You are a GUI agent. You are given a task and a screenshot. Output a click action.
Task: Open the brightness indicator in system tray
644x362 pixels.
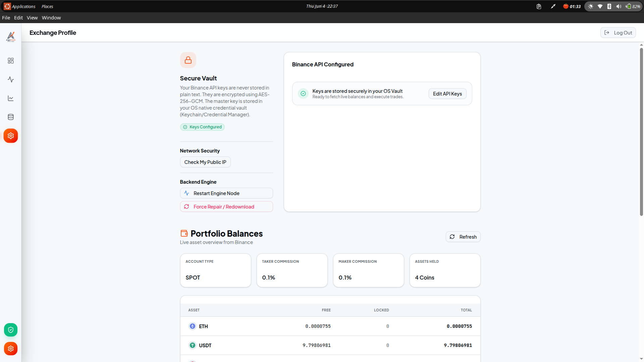[591, 6]
